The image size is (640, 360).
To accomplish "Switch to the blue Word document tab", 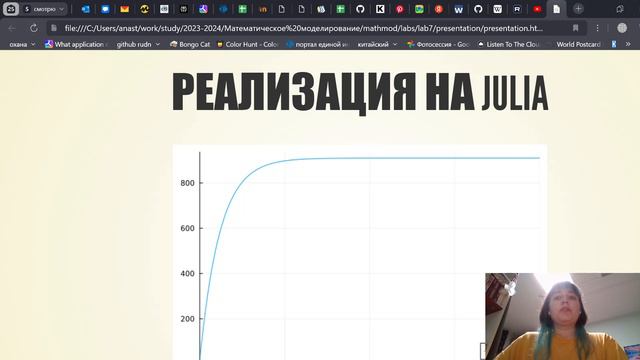I will pyautogui.click(x=458, y=9).
